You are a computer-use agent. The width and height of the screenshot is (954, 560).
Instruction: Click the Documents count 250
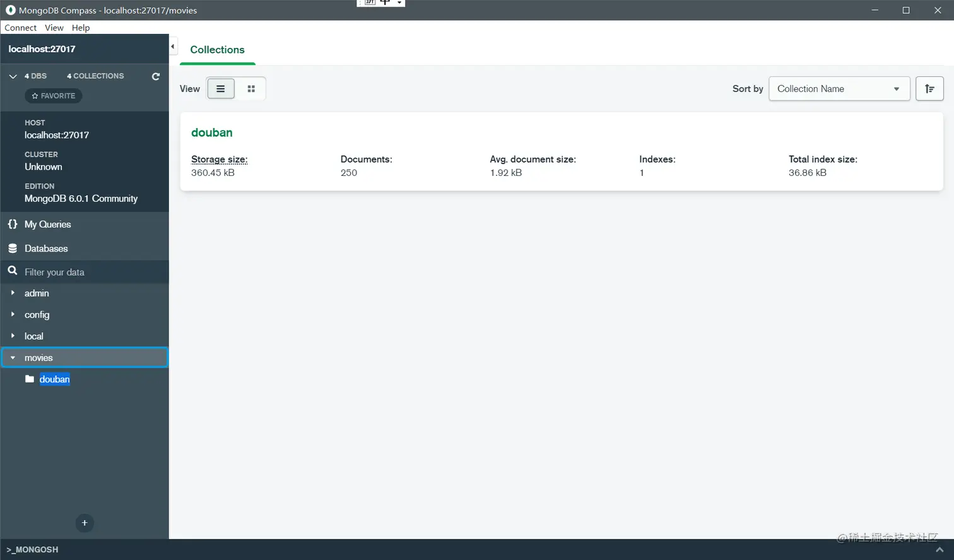click(349, 173)
